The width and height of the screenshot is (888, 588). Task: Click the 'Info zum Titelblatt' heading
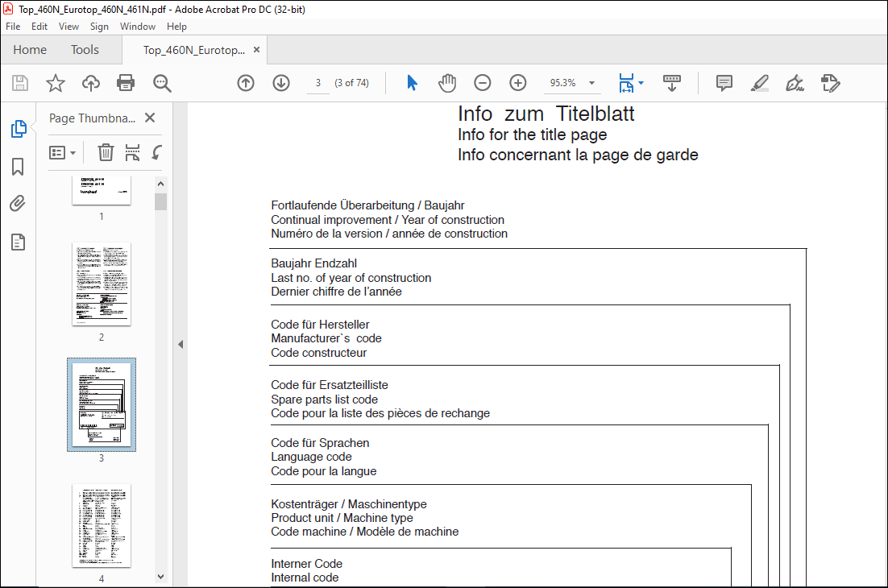[546, 114]
